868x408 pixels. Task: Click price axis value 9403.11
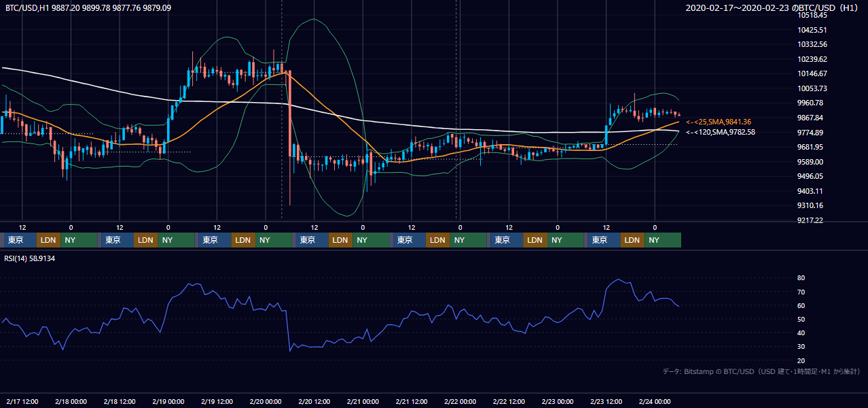[x=810, y=191]
